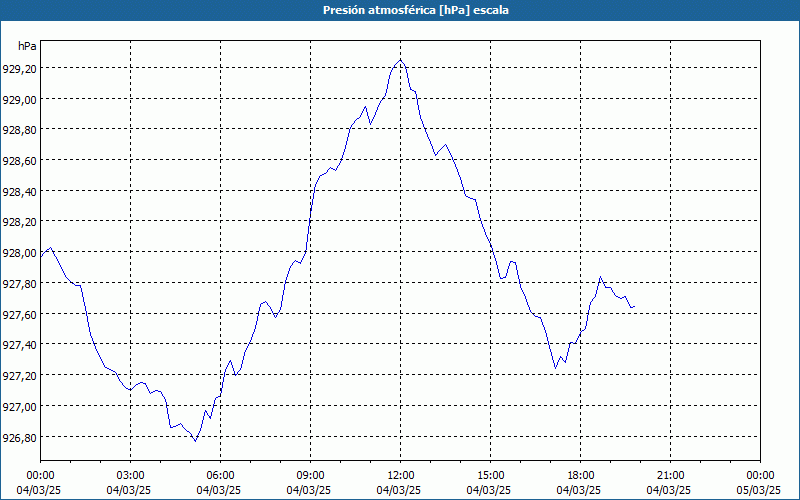The width and height of the screenshot is (800, 500).
Task: Click the 928,00 y-axis label
Action: pyautogui.click(x=20, y=253)
